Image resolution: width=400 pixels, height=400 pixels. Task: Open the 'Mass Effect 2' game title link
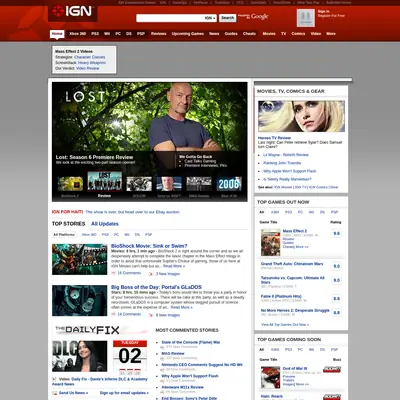coord(295,231)
